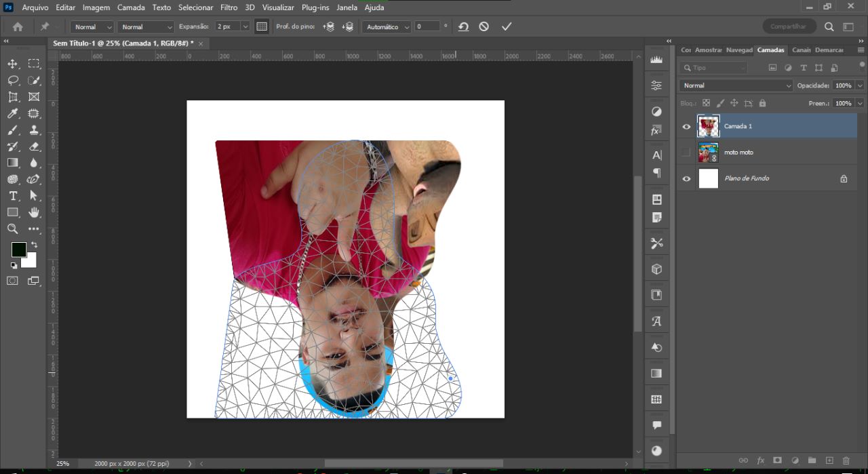Select the Zoom tool in the toolbar

pos(14,229)
